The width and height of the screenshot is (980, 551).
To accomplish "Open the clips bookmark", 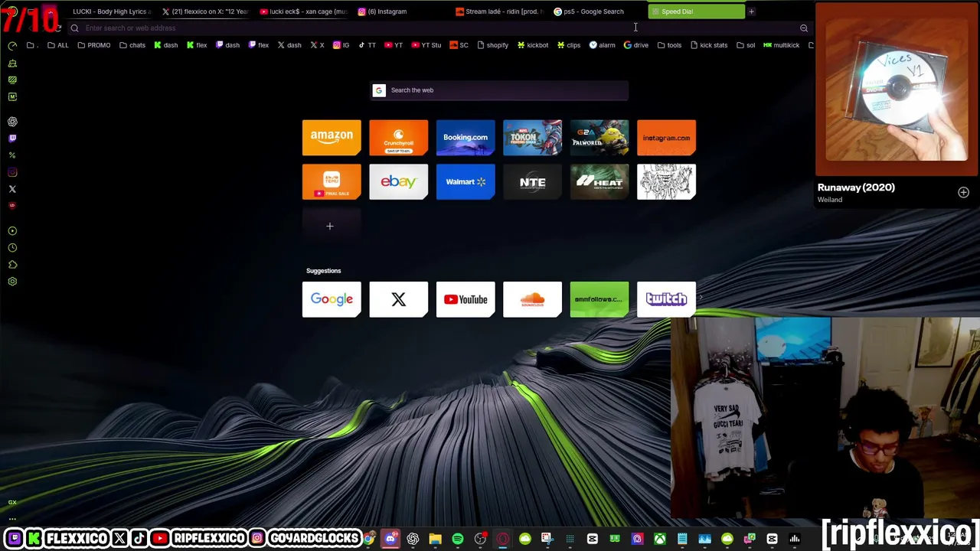I will tap(568, 45).
